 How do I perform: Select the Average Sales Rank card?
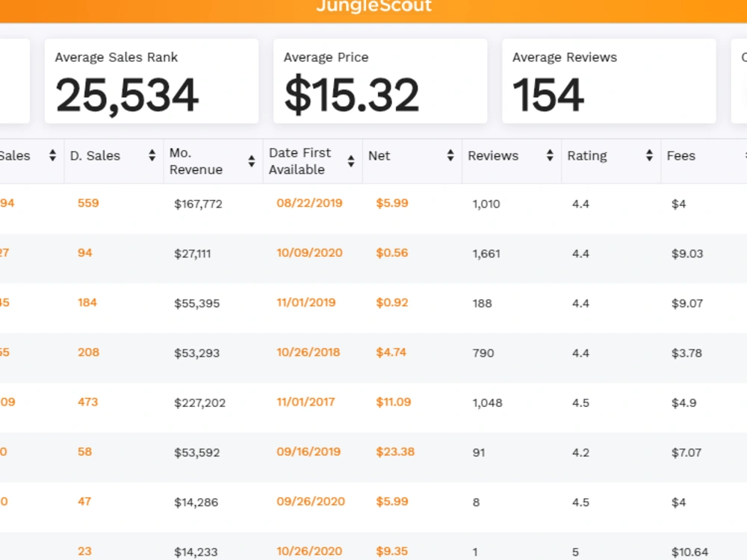click(x=152, y=81)
